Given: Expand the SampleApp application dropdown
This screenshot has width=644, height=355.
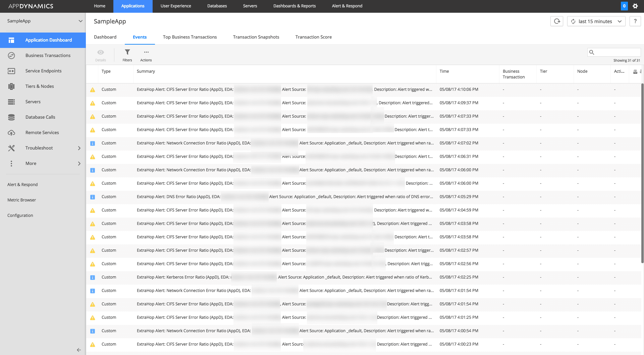Looking at the screenshot, I should [80, 21].
